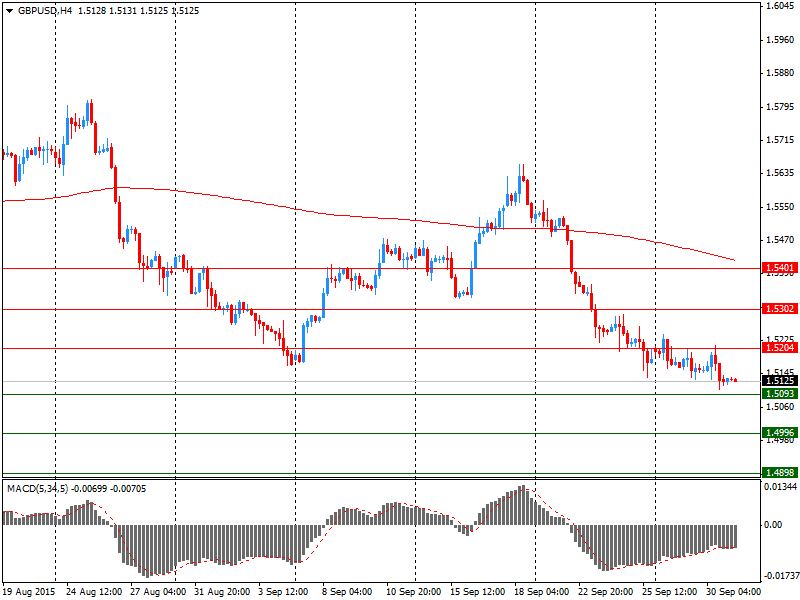Viewport: 800px width, 600px height.
Task: Click the 1.5093 green support level label
Action: (x=779, y=394)
